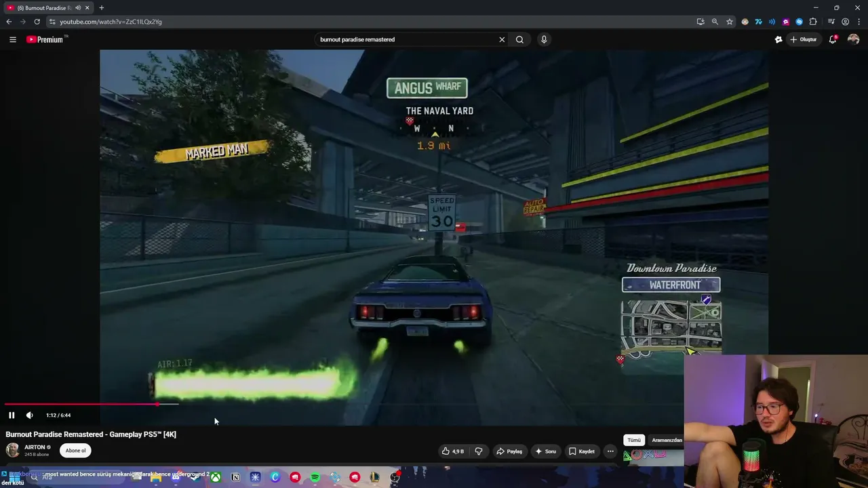
Task: Reload the page with refresh icon
Action: point(37,22)
